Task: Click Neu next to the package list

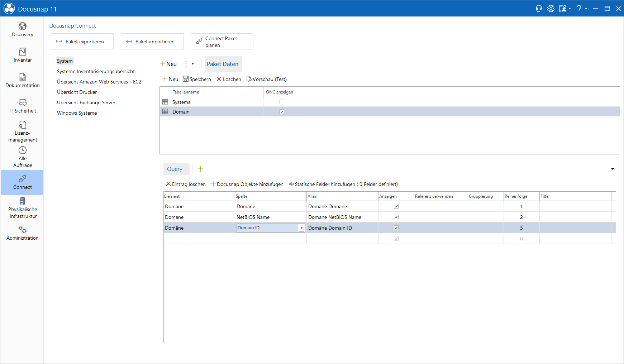Action: point(168,64)
